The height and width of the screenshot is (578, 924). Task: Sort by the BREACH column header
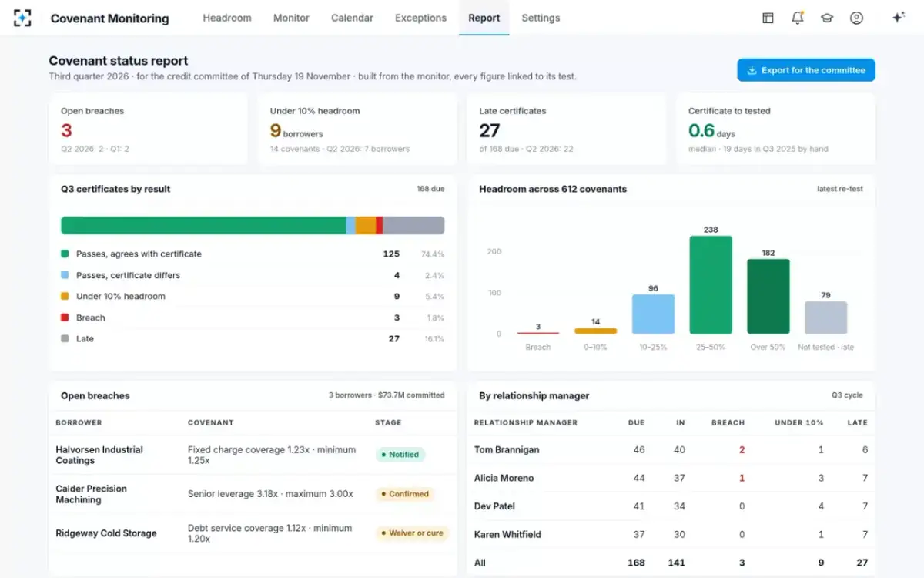pos(728,422)
